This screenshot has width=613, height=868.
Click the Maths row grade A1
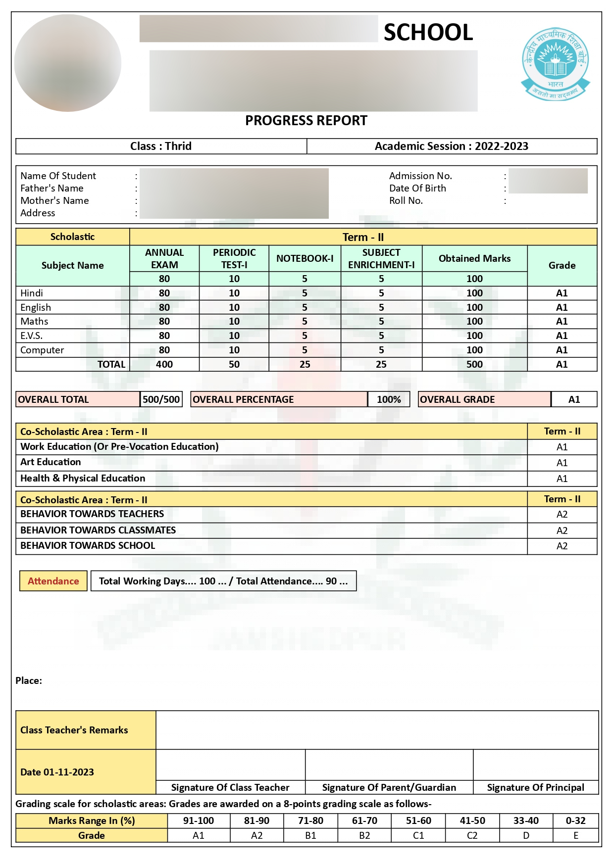coord(562,321)
